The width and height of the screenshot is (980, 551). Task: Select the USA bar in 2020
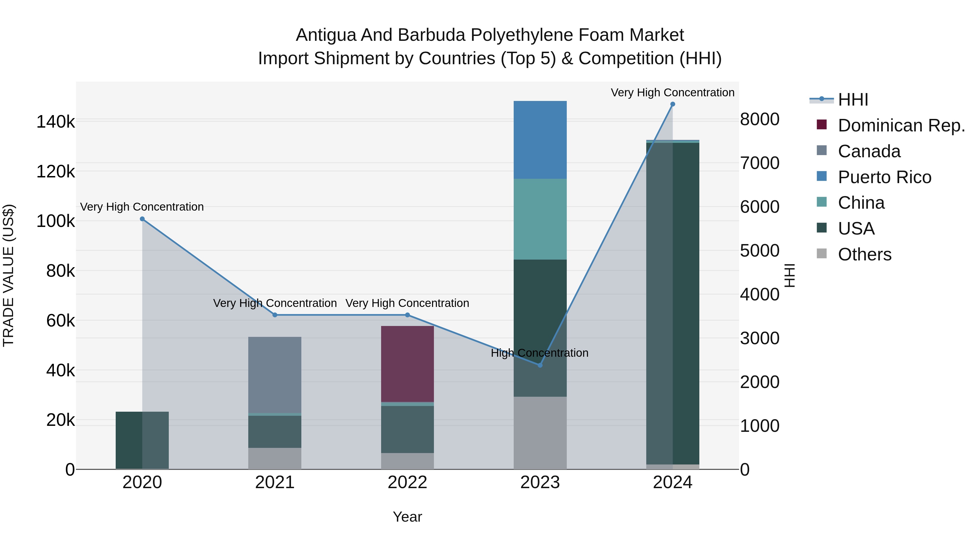pyautogui.click(x=142, y=440)
